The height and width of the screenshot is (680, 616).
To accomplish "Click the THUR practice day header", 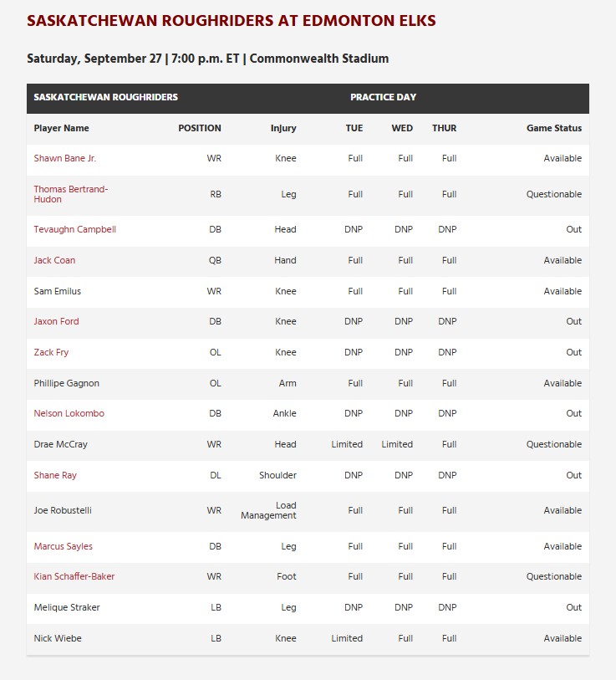I will [444, 128].
